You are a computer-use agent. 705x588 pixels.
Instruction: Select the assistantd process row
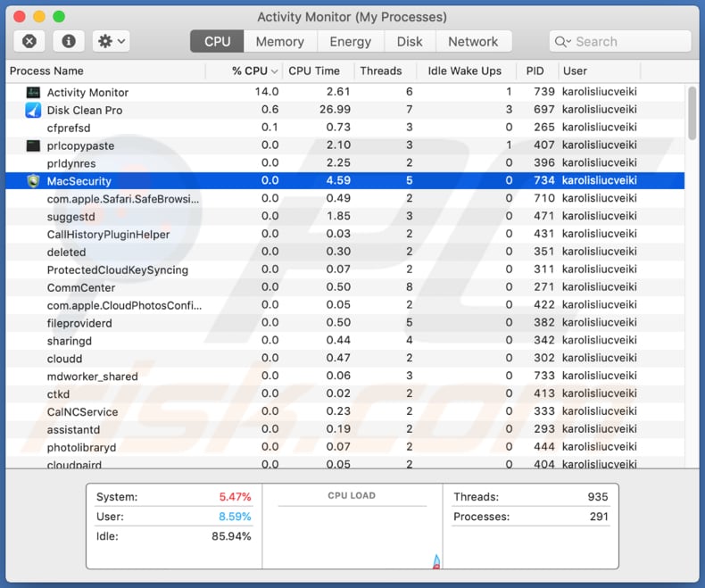345,429
